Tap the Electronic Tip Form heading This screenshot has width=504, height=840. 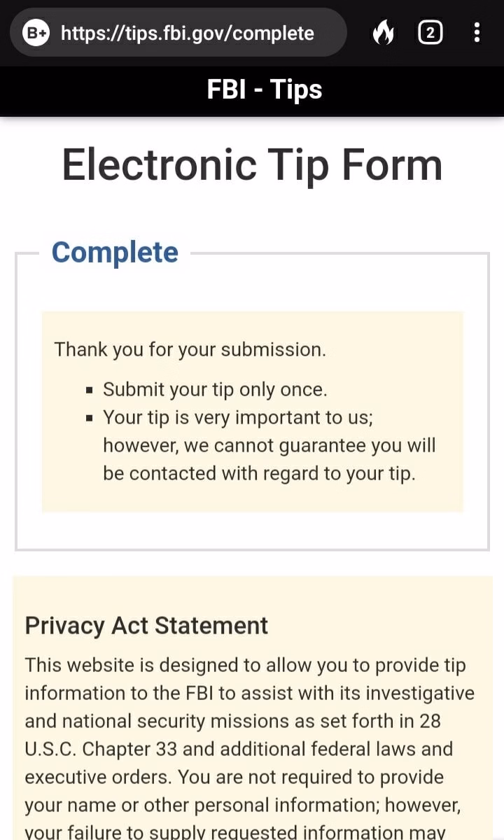tap(252, 165)
